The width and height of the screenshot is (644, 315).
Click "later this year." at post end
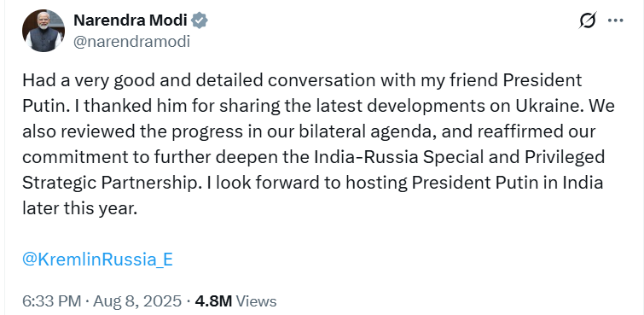[78, 209]
